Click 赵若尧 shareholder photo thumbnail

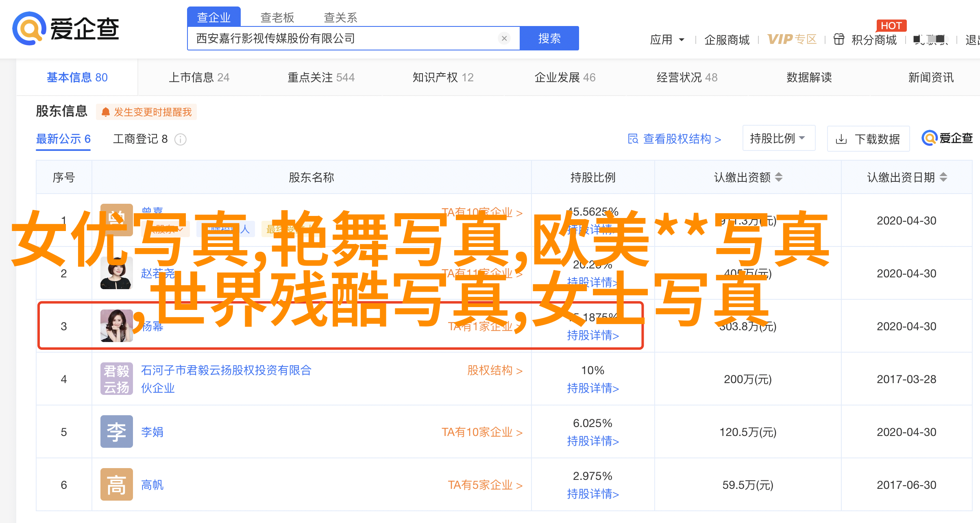(117, 273)
